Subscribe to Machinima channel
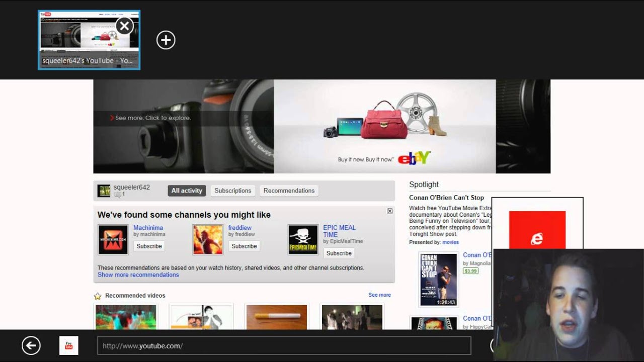 click(149, 246)
